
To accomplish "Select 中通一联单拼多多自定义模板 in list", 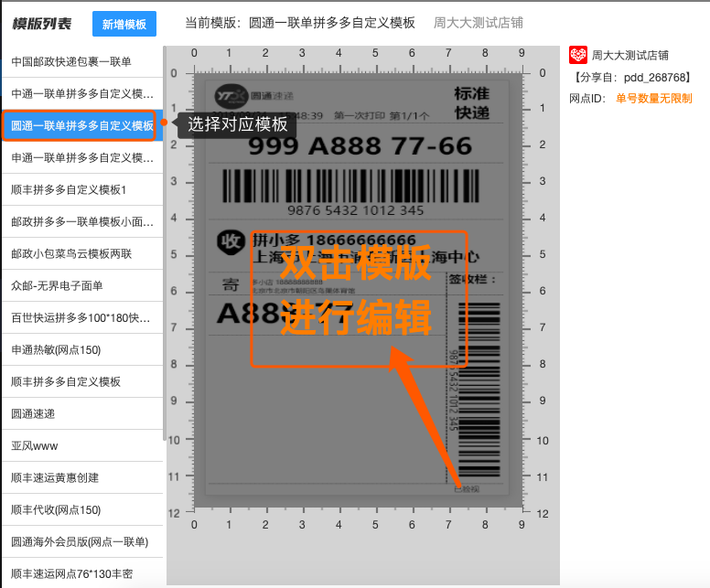I will 82,93.
